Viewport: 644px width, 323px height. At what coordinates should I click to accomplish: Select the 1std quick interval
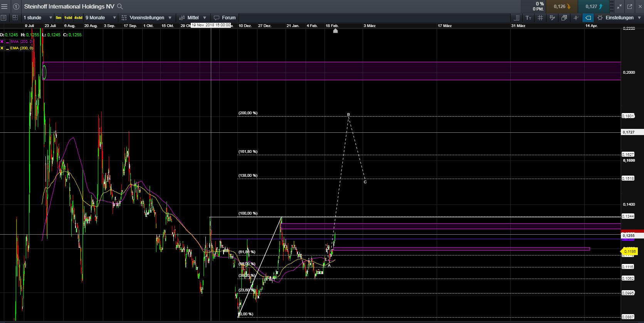click(x=68, y=18)
